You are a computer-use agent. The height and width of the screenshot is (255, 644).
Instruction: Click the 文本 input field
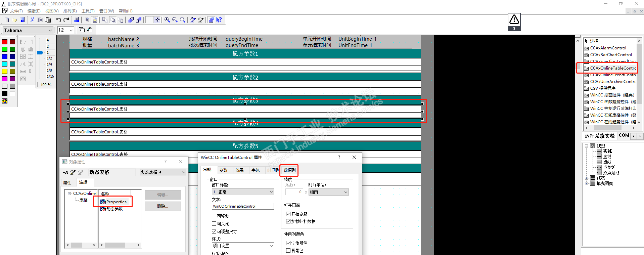[243, 206]
